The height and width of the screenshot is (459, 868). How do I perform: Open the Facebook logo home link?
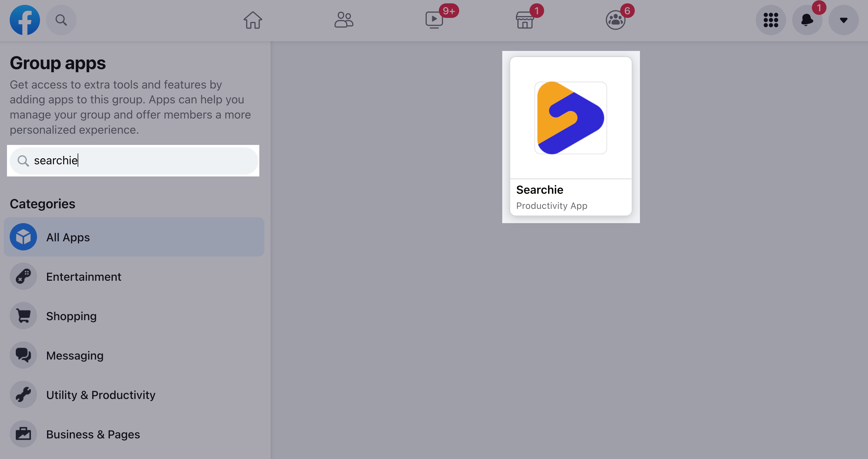click(x=25, y=20)
